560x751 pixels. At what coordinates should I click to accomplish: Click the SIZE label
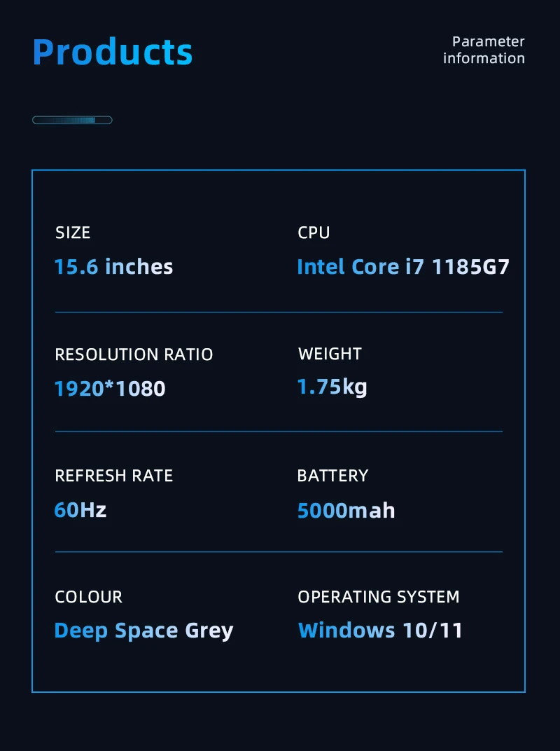pos(73,233)
